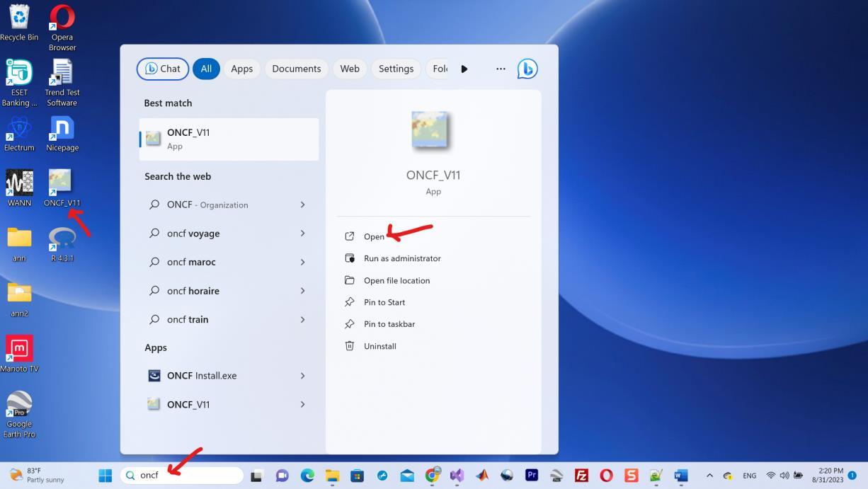Switch to Settings filter tab
The height and width of the screenshot is (489, 868).
tap(396, 69)
